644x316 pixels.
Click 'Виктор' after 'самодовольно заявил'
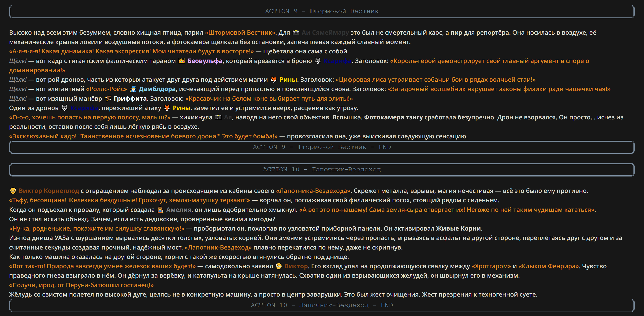pyautogui.click(x=296, y=266)
